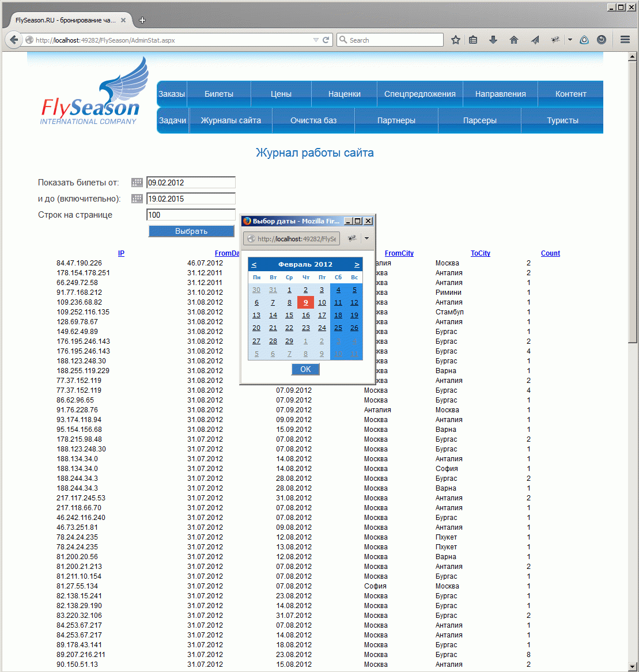Open the downloads arrow icon
Image resolution: width=639 pixels, height=672 pixels.
493,40
